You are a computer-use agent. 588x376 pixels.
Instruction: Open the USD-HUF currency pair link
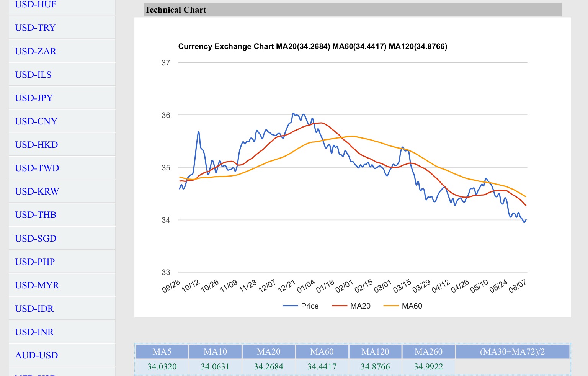point(36,4)
